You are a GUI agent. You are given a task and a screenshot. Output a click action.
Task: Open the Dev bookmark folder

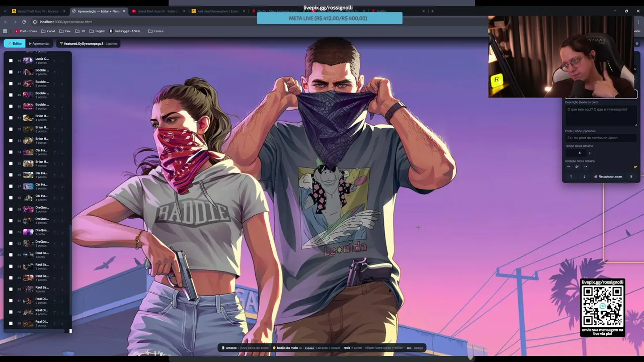click(65, 31)
